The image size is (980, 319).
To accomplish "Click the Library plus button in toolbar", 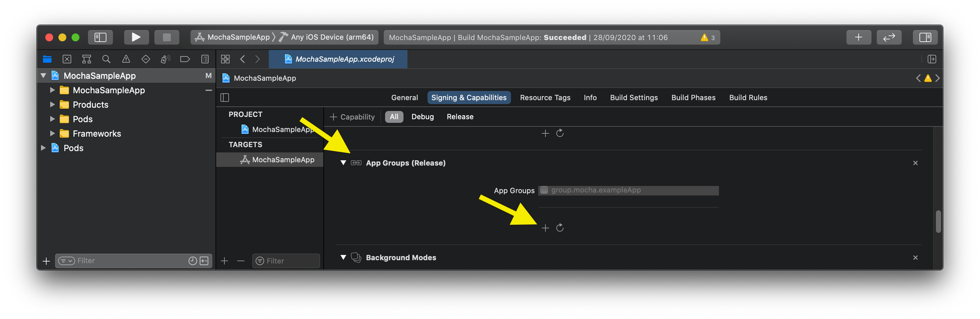I will pyautogui.click(x=858, y=37).
